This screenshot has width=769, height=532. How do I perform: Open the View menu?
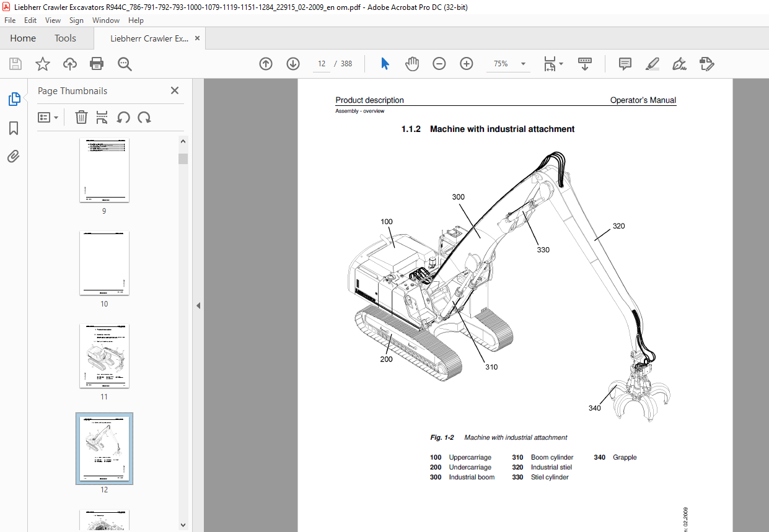tap(53, 20)
